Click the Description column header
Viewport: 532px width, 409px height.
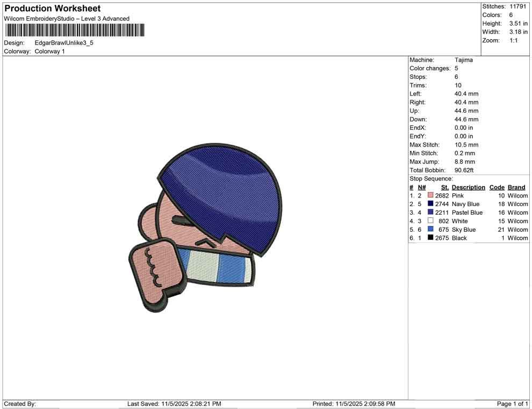pos(468,187)
